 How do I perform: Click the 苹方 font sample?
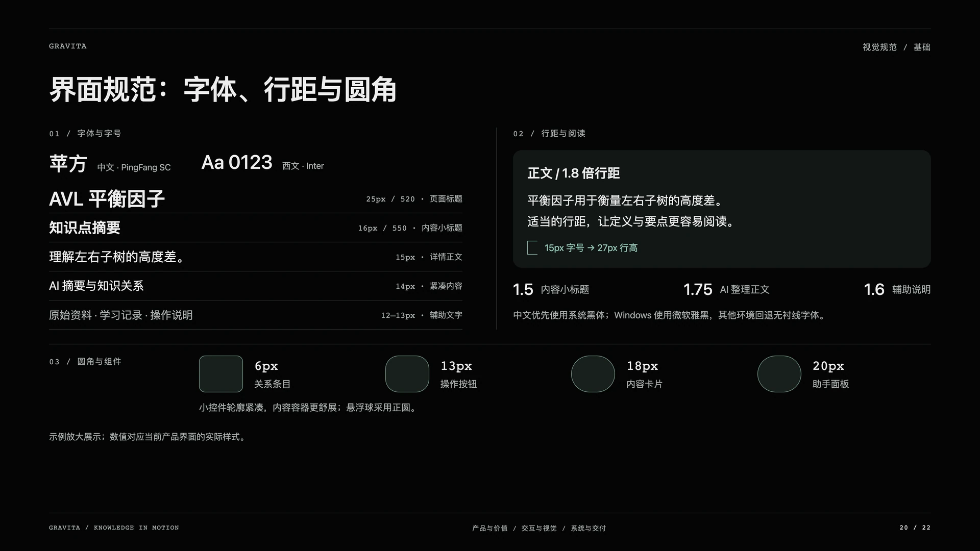[68, 163]
